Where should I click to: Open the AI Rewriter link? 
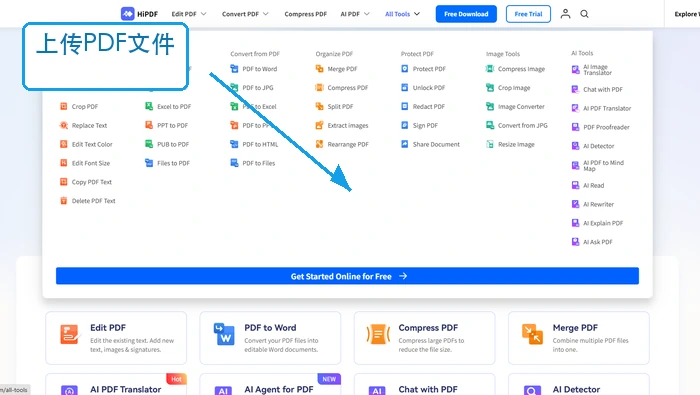598,204
